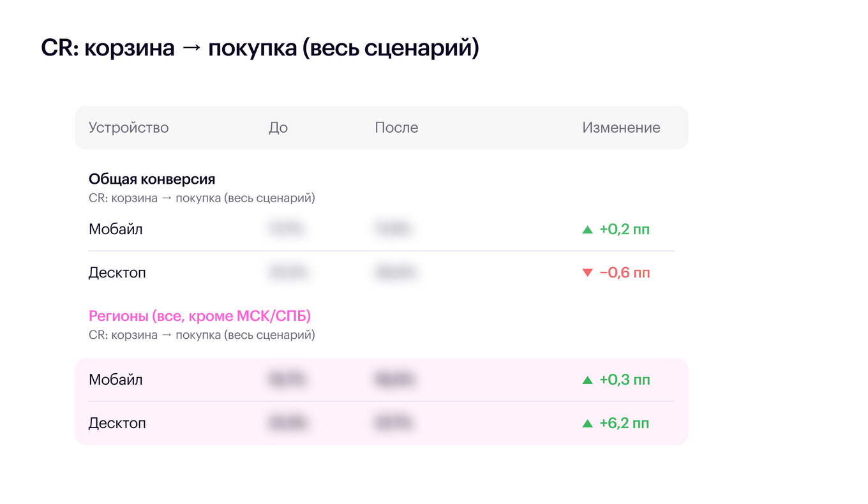
Task: Click the '+0,2 пп' change value
Action: (x=625, y=229)
